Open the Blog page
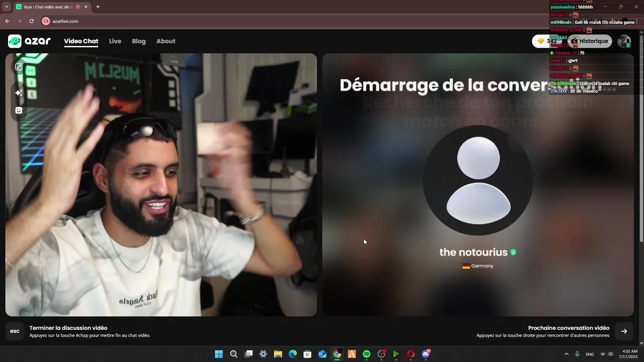This screenshot has height=362, width=644. tap(139, 41)
